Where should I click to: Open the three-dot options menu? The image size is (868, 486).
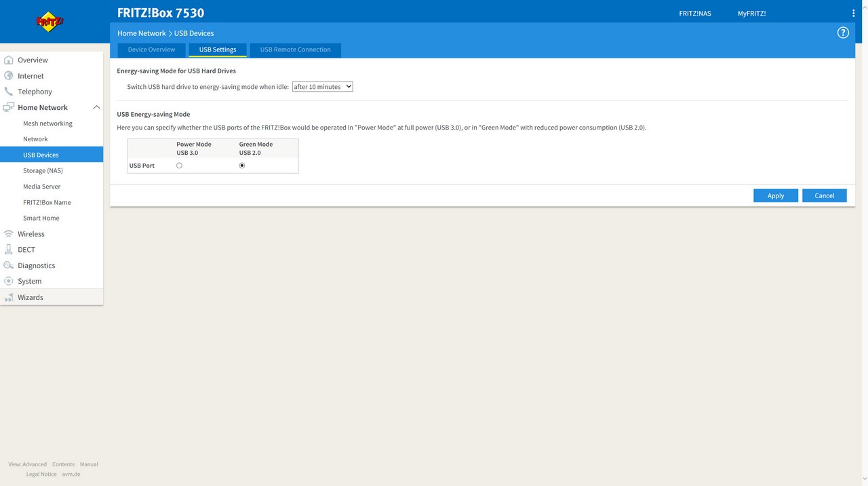853,14
